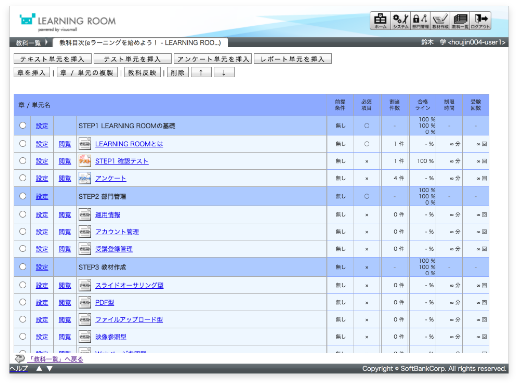Click アンケート単元を挿入 button

pos(213,59)
